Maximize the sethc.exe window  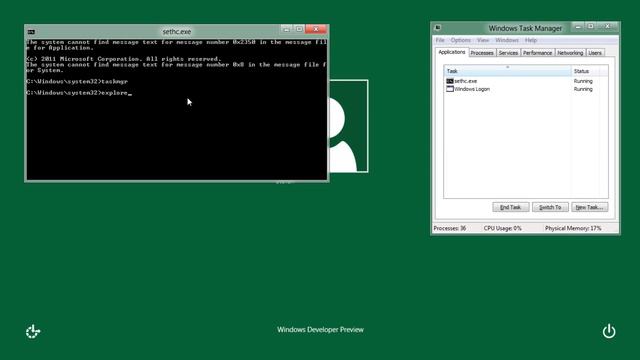pyautogui.click(x=299, y=29)
